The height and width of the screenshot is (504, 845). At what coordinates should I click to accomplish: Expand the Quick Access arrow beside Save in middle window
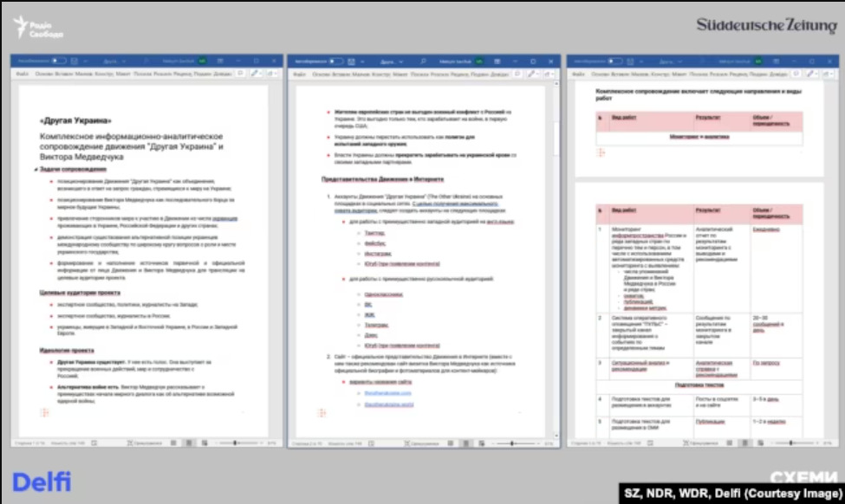362,62
